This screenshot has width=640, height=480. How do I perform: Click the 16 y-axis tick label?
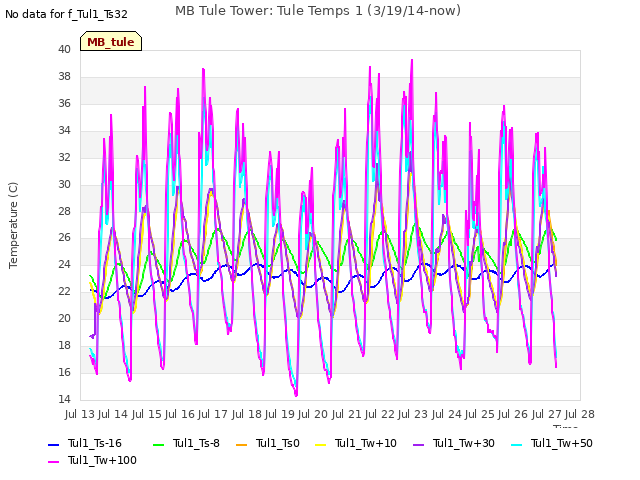point(64,372)
